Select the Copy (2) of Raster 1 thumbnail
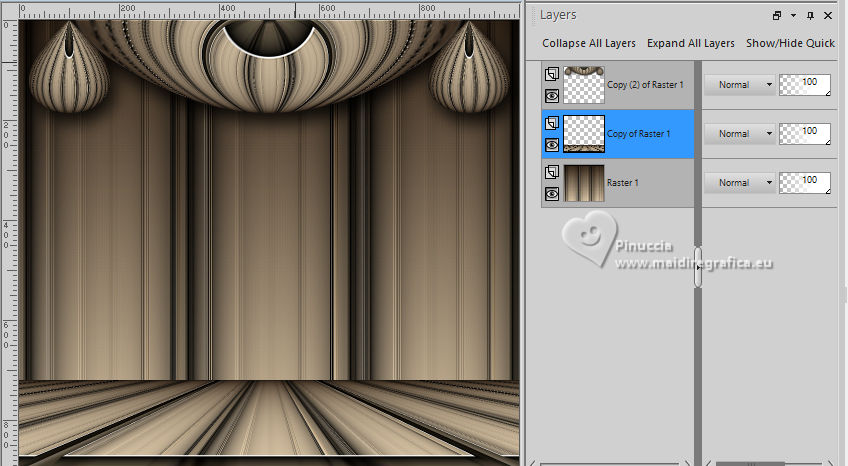Screen dimensions: 848x466 tap(584, 85)
